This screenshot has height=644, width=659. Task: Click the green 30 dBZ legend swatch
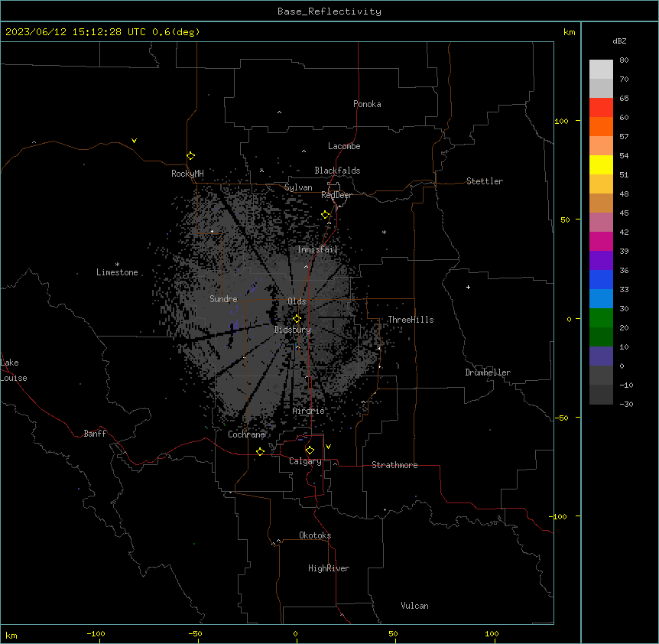click(601, 318)
